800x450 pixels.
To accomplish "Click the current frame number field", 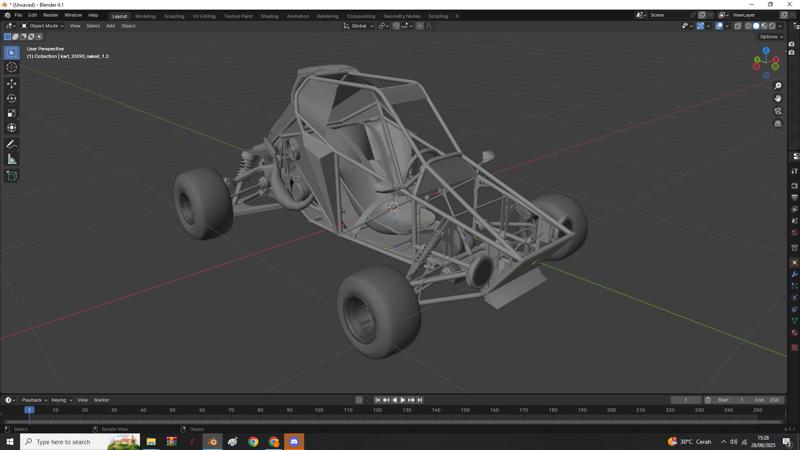I will [685, 400].
